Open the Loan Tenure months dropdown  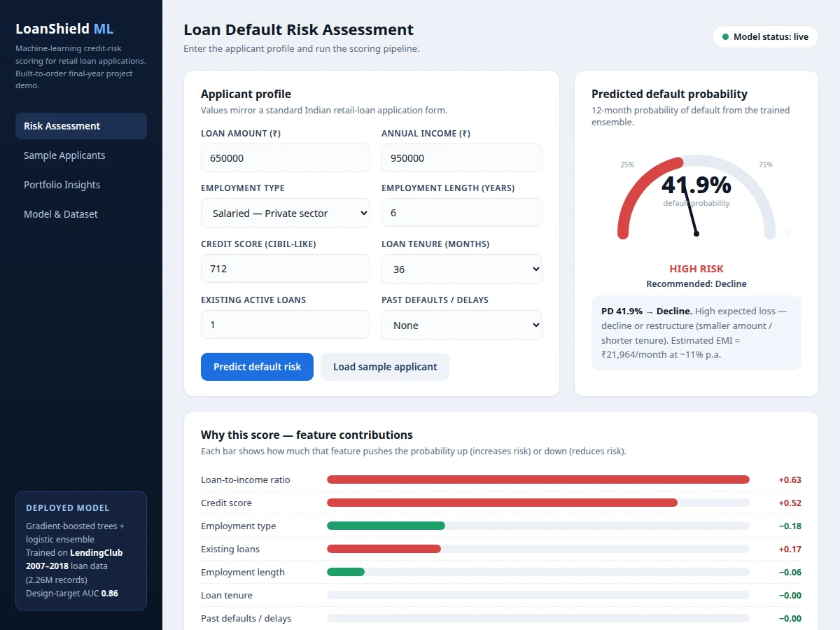pos(462,269)
